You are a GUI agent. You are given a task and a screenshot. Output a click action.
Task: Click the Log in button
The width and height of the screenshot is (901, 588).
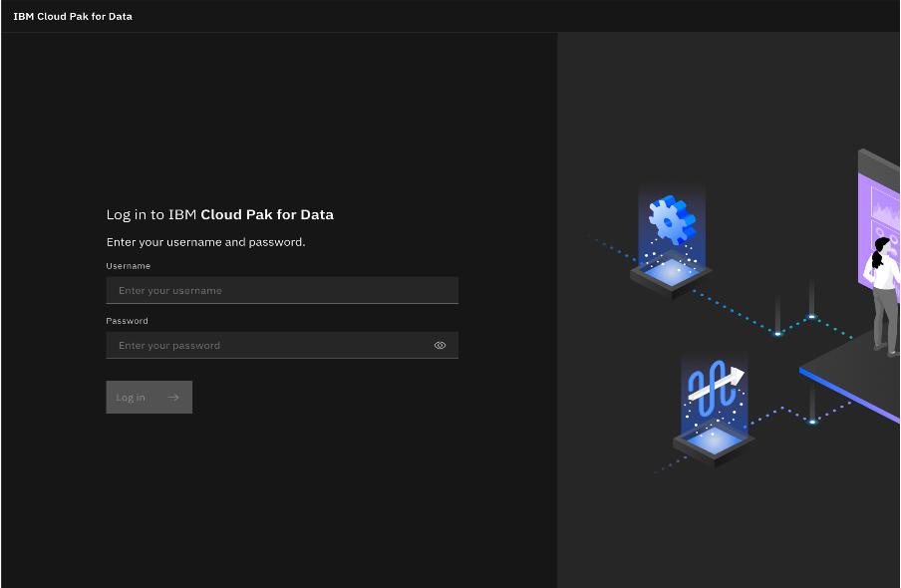tap(149, 397)
